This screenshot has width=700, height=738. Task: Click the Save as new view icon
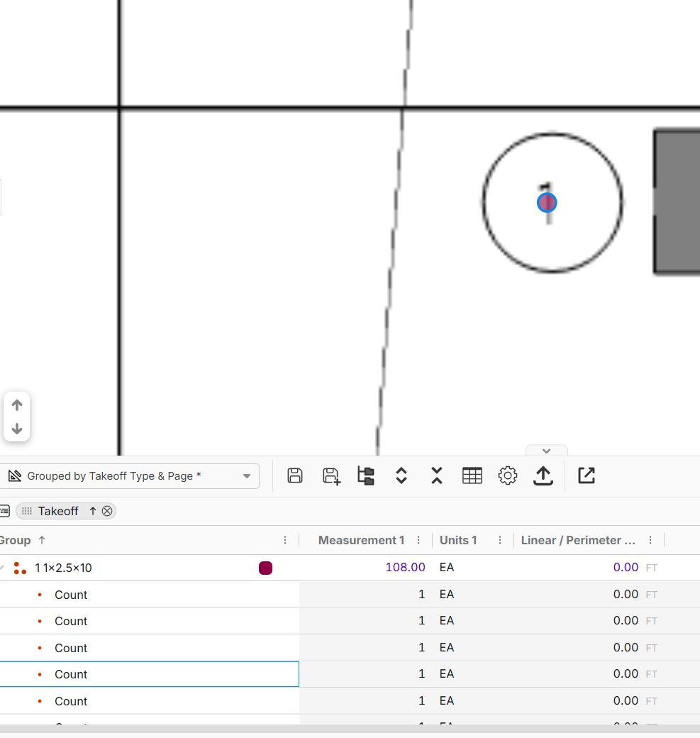331,476
